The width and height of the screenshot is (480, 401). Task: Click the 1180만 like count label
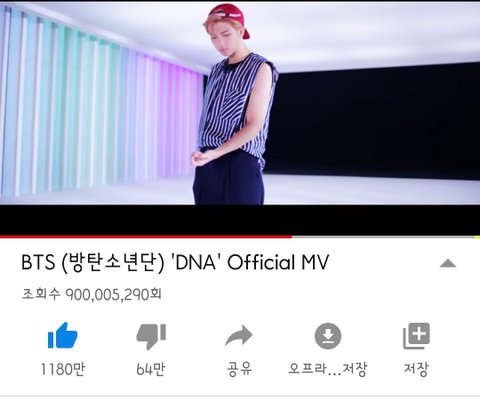[63, 369]
